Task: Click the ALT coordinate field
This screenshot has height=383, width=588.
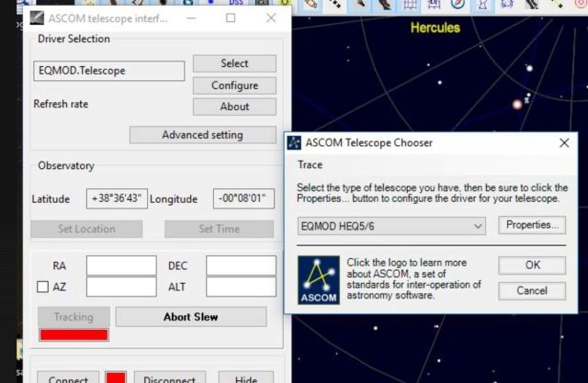Action: (x=241, y=287)
